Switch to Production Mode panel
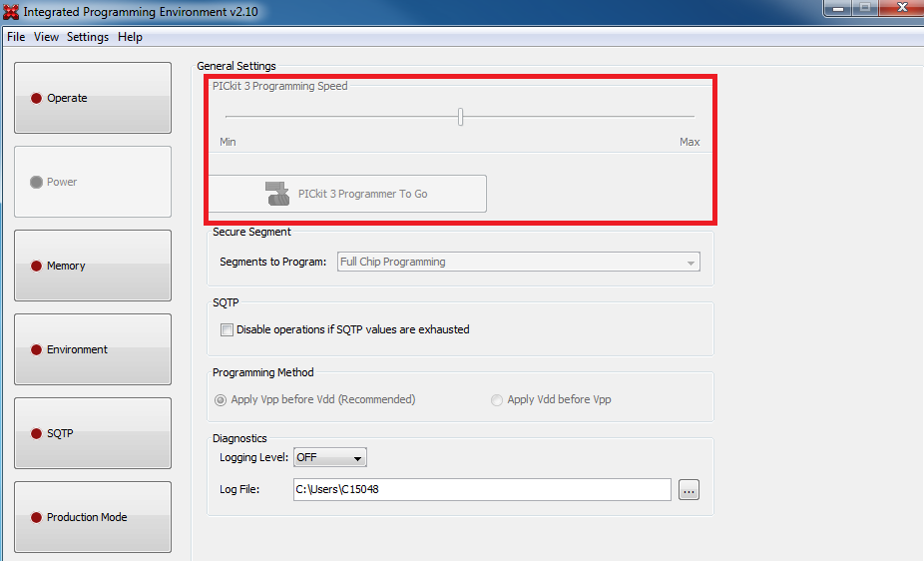The height and width of the screenshot is (561, 924). click(93, 517)
